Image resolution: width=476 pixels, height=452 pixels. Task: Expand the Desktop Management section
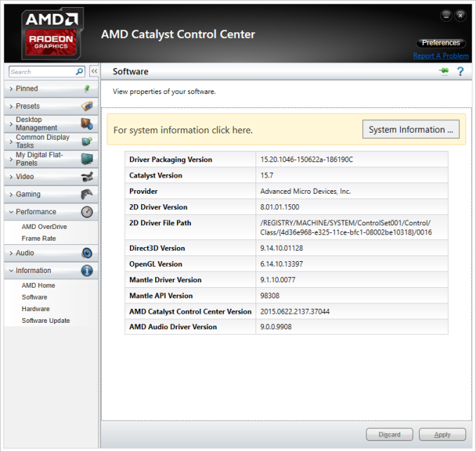pos(11,124)
